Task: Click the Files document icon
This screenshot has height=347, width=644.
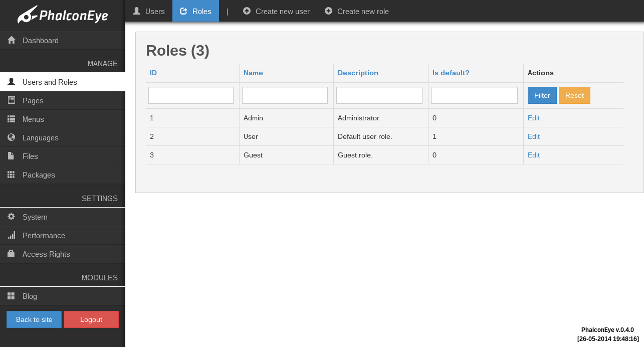Action: pyautogui.click(x=11, y=156)
